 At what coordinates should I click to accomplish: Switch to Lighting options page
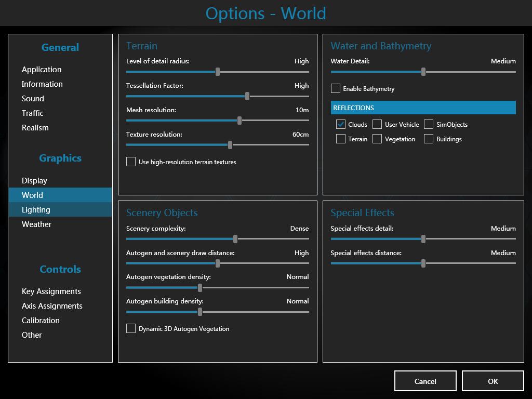coord(36,210)
